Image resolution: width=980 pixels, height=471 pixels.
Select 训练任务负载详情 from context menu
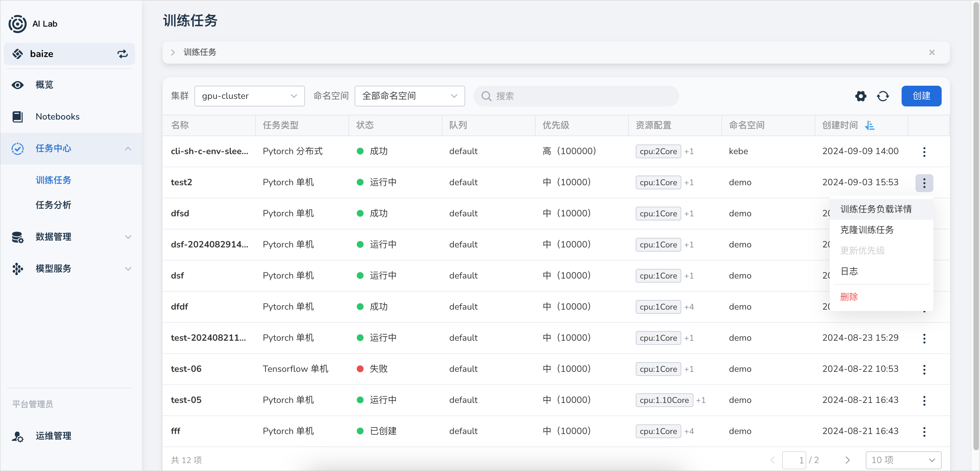[x=881, y=209]
